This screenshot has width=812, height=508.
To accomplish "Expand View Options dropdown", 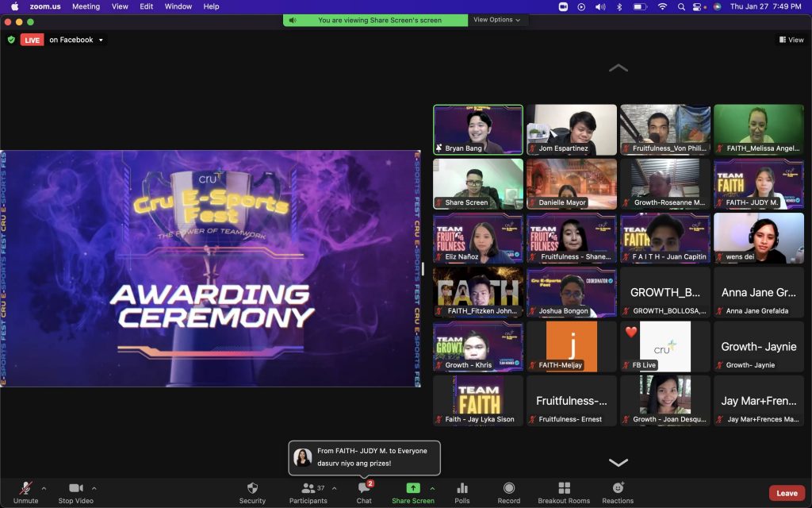I will pos(497,20).
